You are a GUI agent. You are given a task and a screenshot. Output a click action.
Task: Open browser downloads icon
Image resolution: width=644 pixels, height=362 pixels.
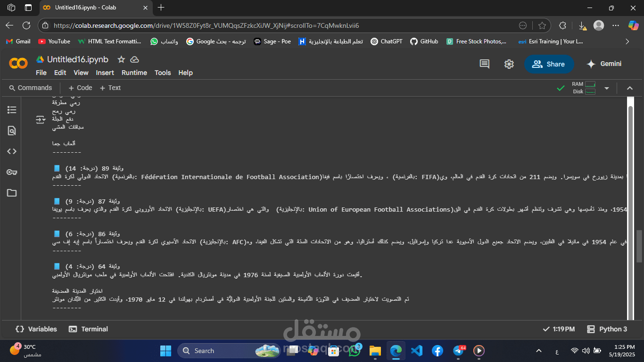click(582, 25)
